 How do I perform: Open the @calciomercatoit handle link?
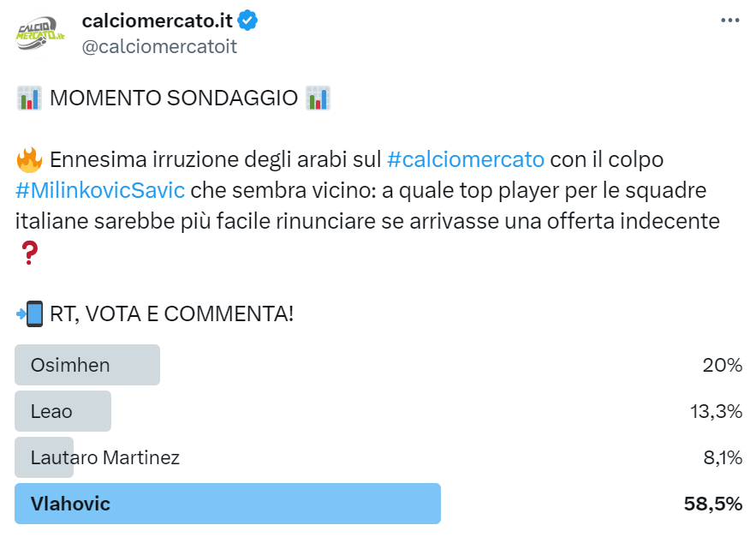[158, 46]
